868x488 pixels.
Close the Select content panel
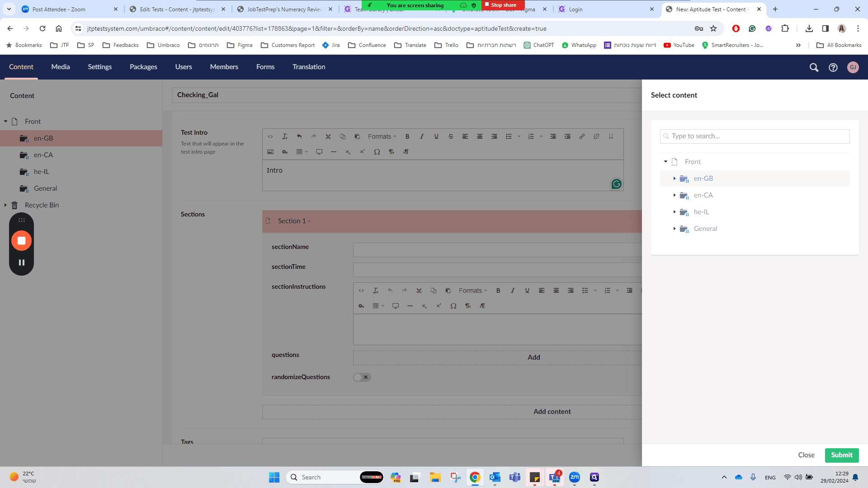pyautogui.click(x=807, y=455)
